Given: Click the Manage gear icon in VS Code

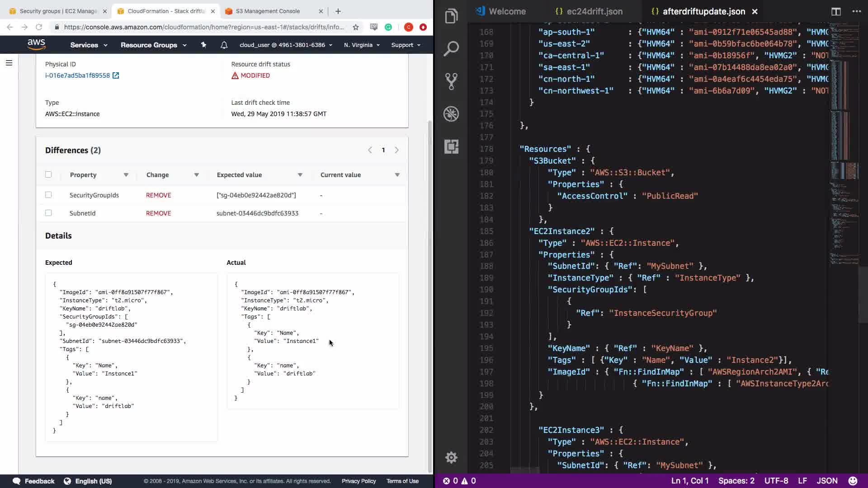Looking at the screenshot, I should [451, 457].
